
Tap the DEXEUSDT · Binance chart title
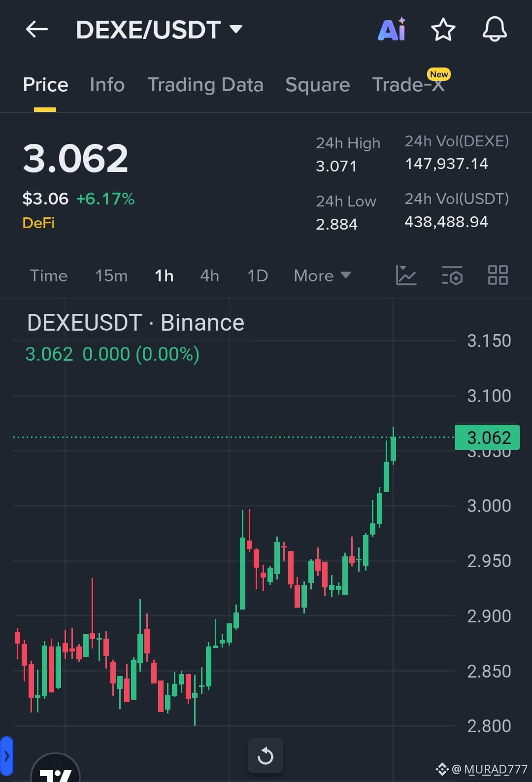click(135, 323)
